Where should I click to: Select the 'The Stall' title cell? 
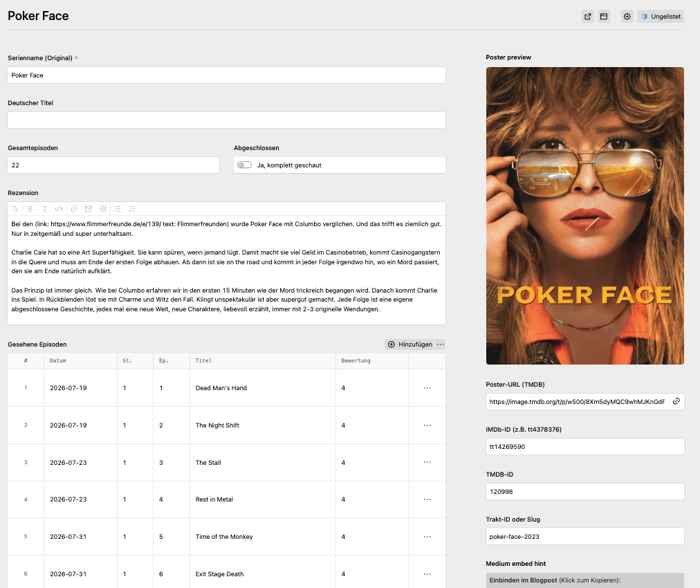tap(263, 463)
